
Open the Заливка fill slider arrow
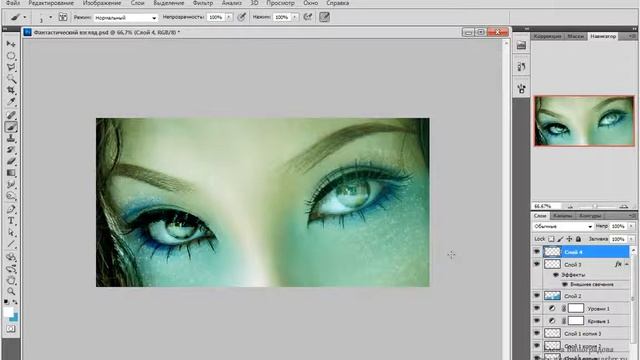click(631, 239)
